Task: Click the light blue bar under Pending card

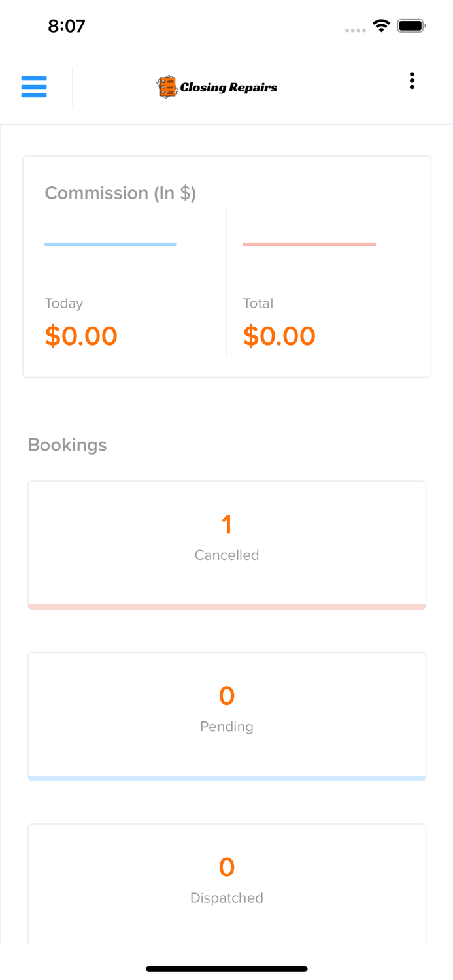Action: pyautogui.click(x=227, y=778)
